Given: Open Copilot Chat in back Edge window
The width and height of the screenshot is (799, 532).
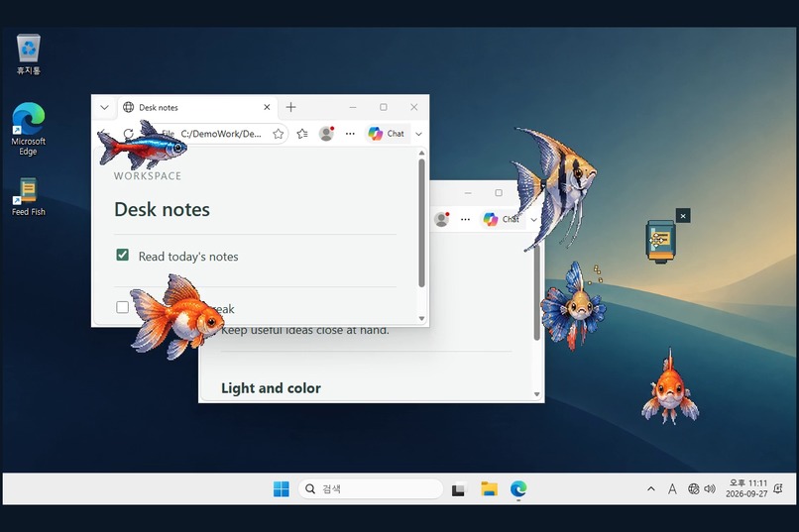Looking at the screenshot, I should click(502, 219).
